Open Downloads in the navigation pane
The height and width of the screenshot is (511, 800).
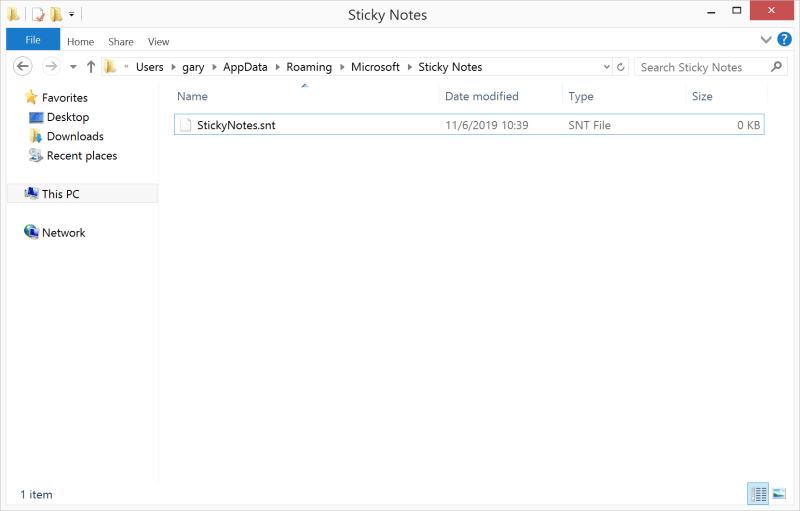74,136
